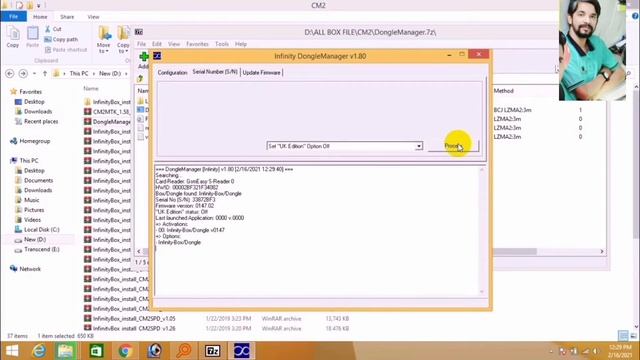Open the Windows Store taskbar icon
This screenshot has width=640, height=360.
tap(96, 351)
